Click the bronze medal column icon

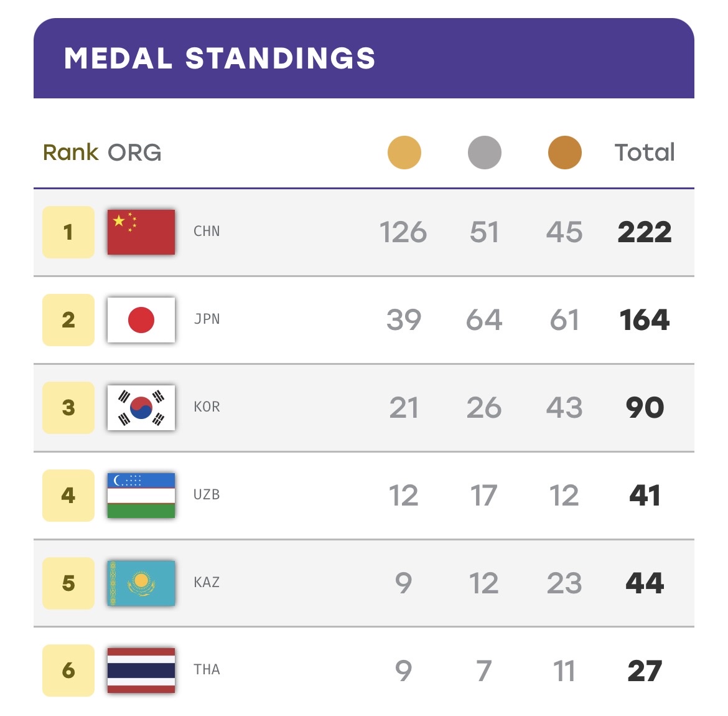pyautogui.click(x=564, y=153)
